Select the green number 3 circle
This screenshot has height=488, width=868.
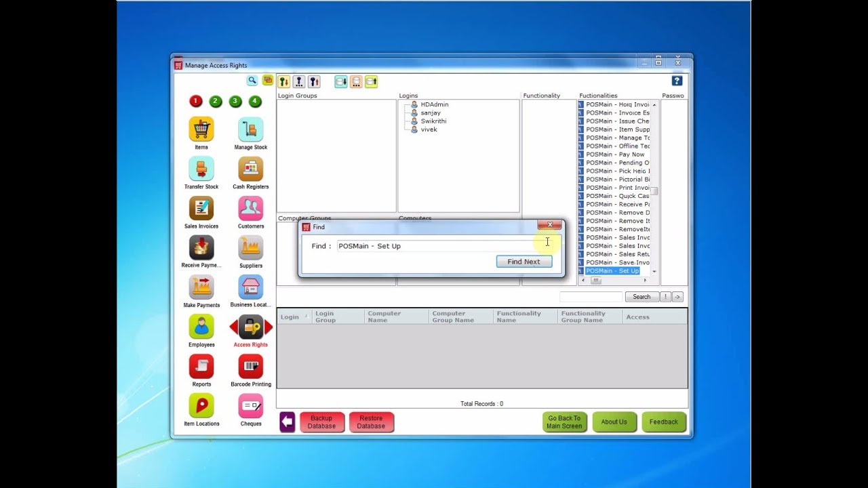coord(235,101)
